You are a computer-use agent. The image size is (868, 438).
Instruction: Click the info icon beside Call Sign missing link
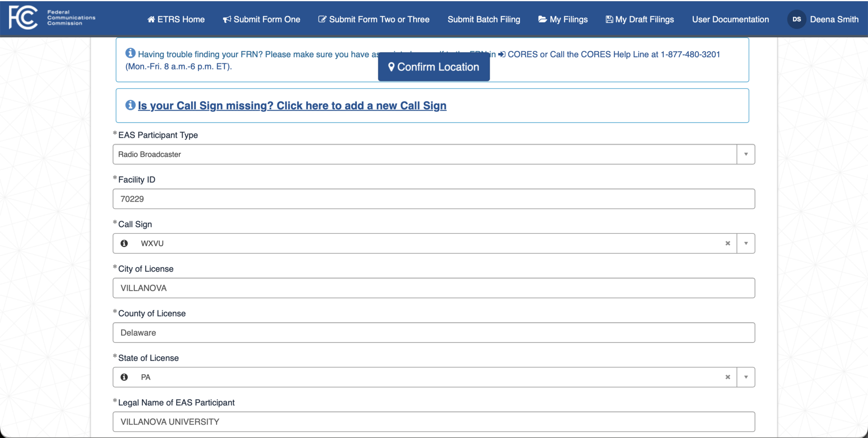pyautogui.click(x=131, y=105)
